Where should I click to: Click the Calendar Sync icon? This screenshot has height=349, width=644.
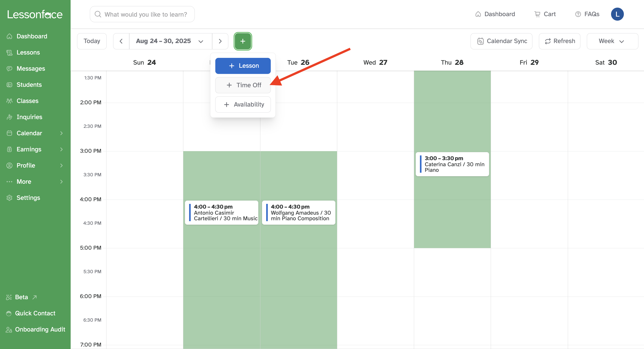pos(480,41)
